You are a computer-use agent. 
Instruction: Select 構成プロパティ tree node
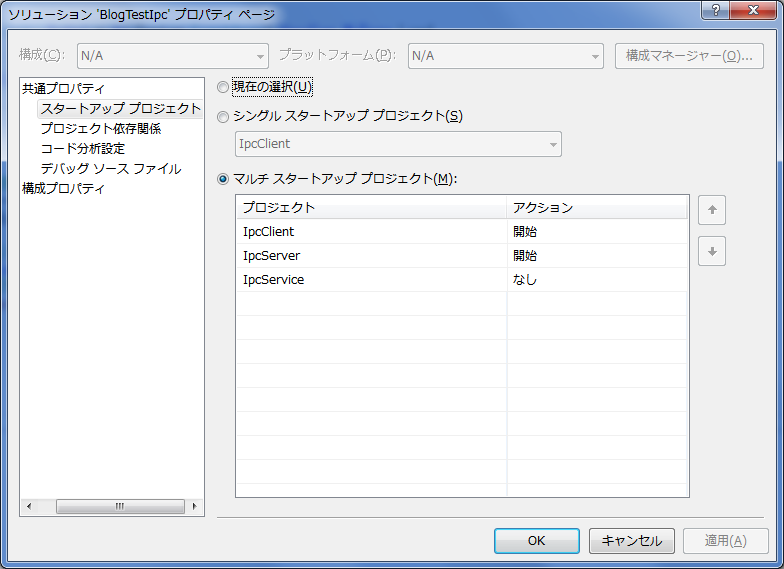coord(63,188)
